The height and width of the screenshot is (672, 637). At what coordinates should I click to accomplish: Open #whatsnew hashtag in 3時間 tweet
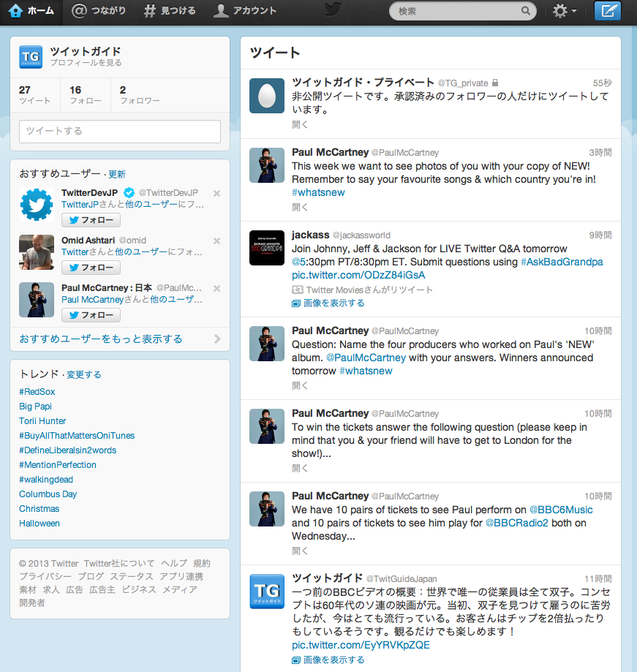point(318,192)
